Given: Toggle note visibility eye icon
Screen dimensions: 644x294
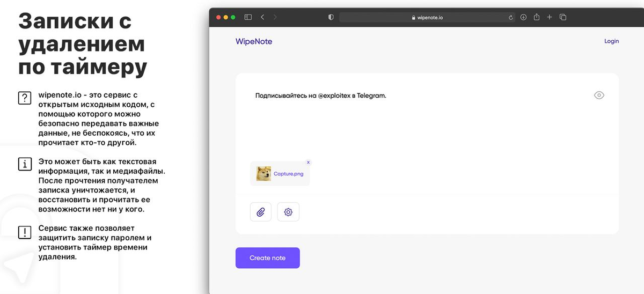Looking at the screenshot, I should (599, 95).
